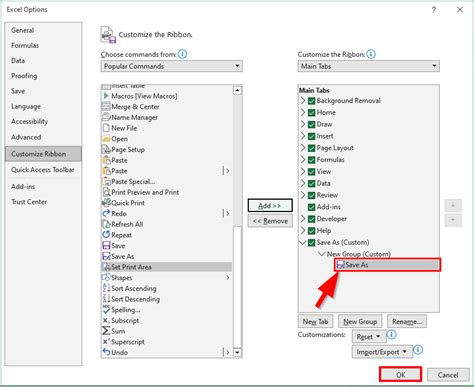Select the Sort Ascending icon
The height and width of the screenshot is (387, 474).
pos(106,288)
